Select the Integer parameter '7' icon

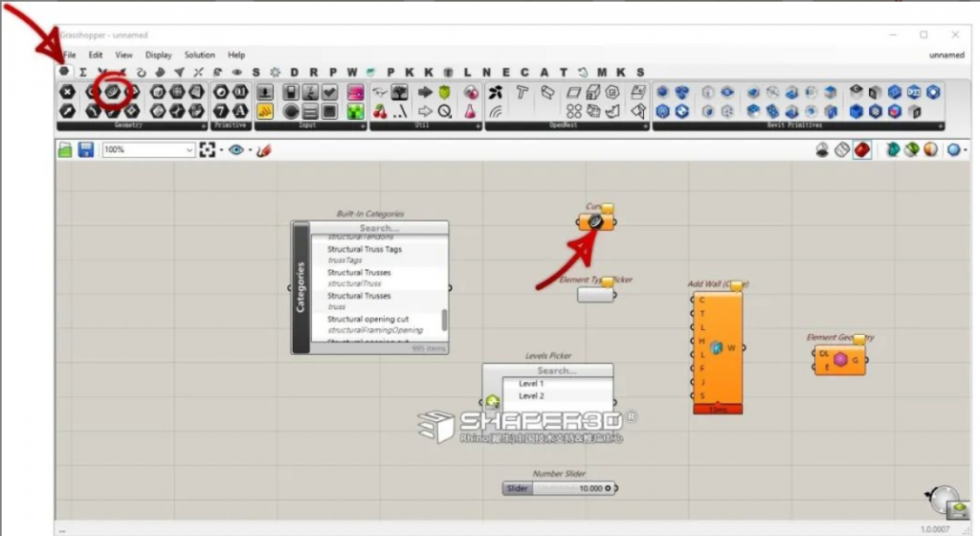pos(221,111)
